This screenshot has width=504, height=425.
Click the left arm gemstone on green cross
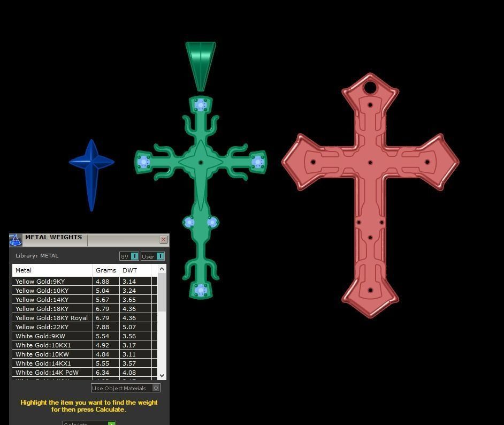(x=143, y=162)
